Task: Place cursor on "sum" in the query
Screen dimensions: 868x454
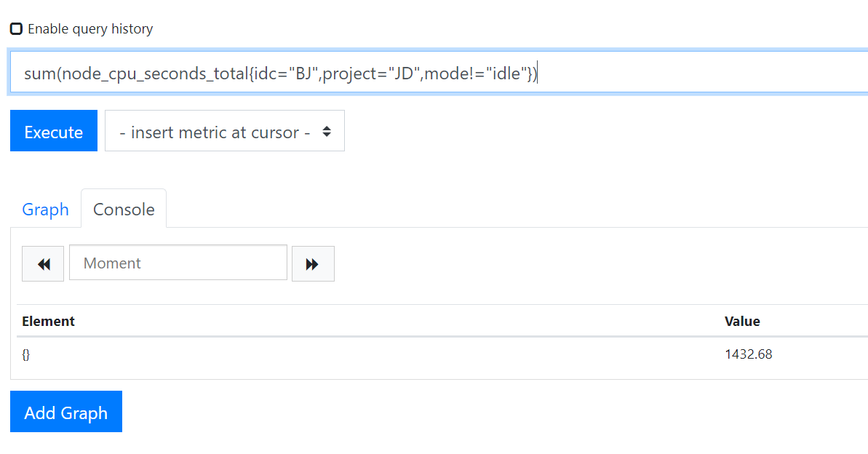Action: 39,73
